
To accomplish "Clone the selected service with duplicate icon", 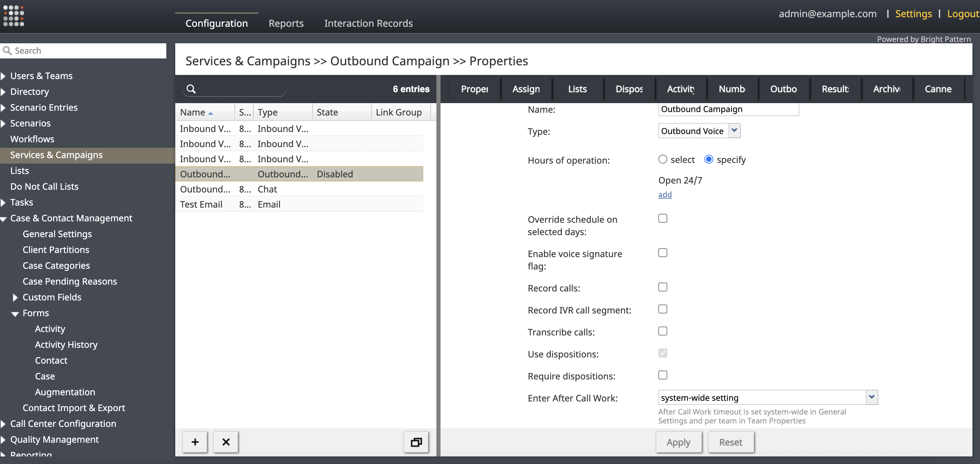I will (x=416, y=442).
